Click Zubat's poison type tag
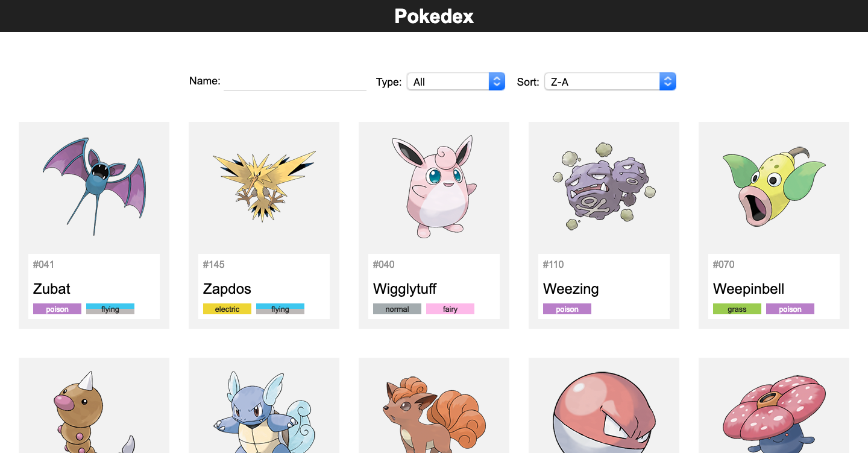 click(x=57, y=309)
